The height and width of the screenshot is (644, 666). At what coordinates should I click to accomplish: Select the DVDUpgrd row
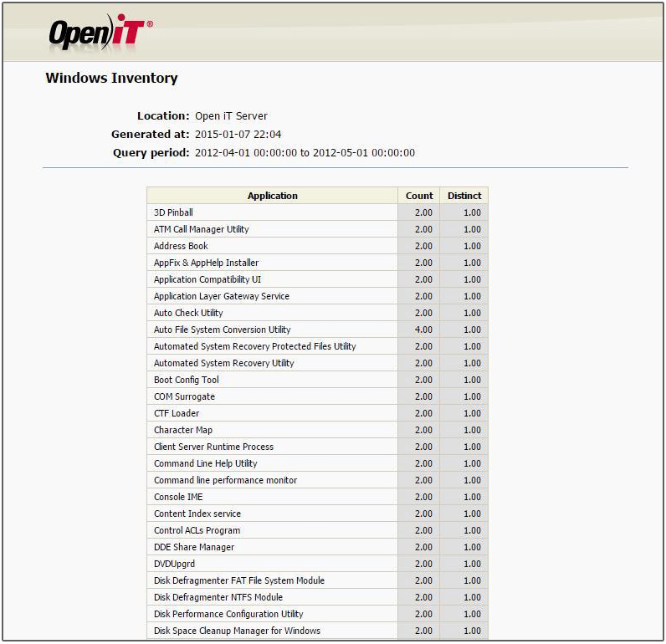318,564
